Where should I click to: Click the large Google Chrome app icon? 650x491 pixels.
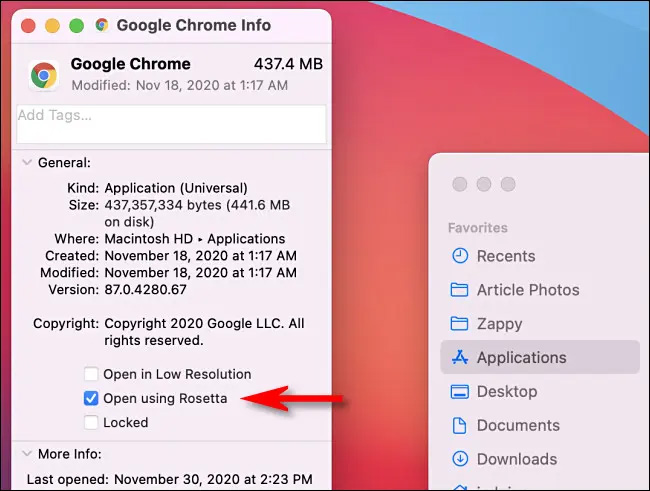(44, 75)
